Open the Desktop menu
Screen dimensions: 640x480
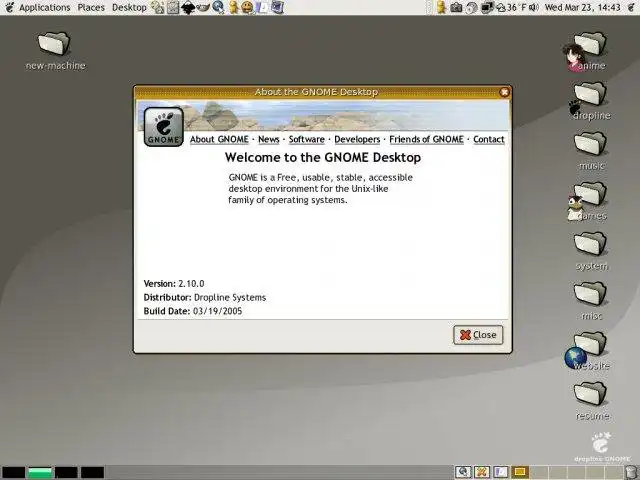click(129, 7)
